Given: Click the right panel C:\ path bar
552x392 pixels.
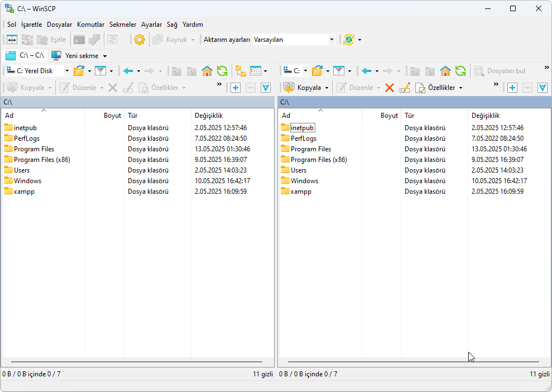Looking at the screenshot, I should click(x=414, y=102).
